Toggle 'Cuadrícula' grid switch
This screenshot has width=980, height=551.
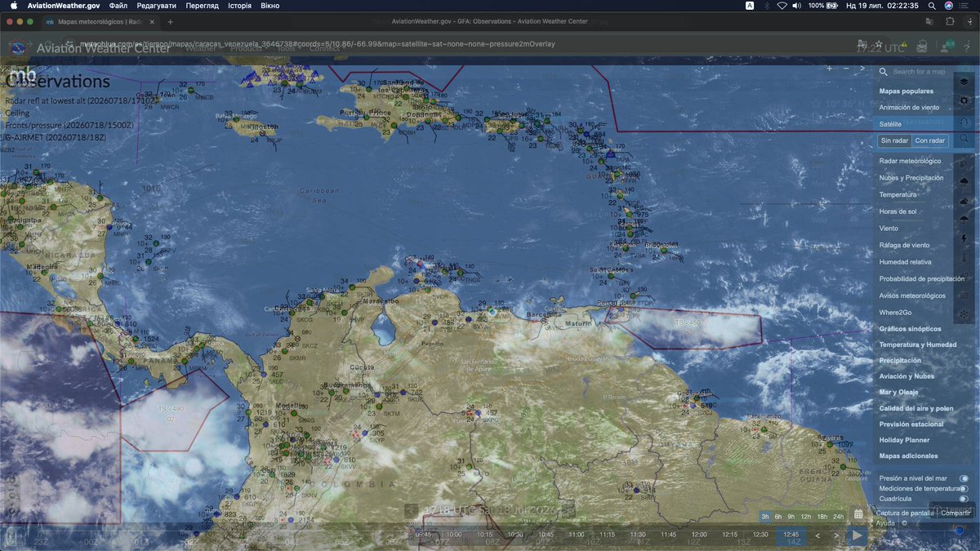tap(964, 498)
